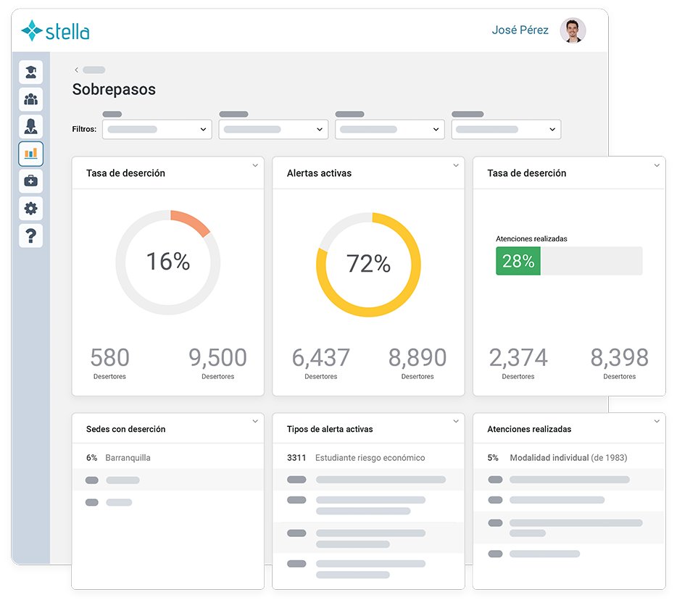677x616 pixels.
Task: Click the 9,500 Desertores value
Action: tap(217, 358)
